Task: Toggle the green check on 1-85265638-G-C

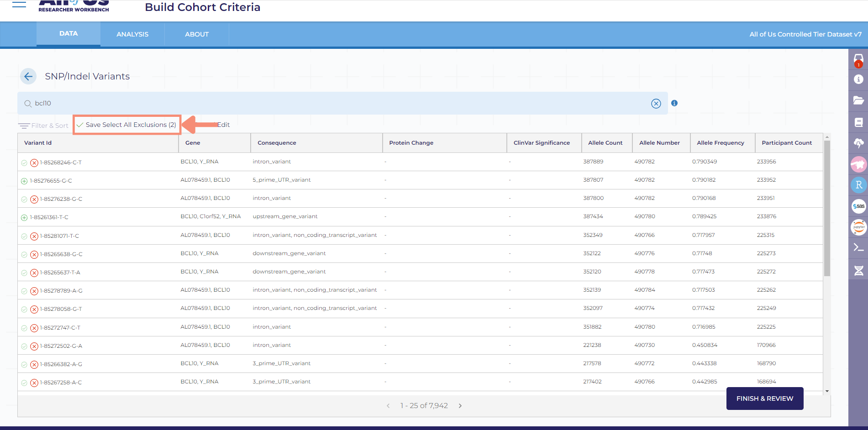Action: click(24, 254)
